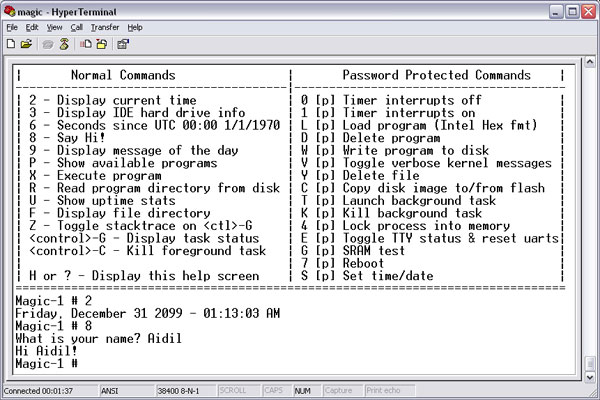Click the Receive toolbar icon
The height and width of the screenshot is (400, 600).
[100, 44]
